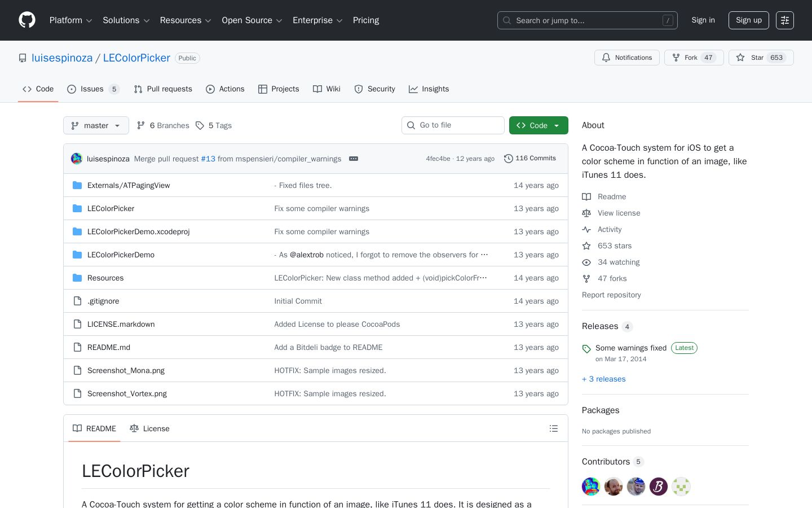Click the file icon for .gitignore

(x=77, y=301)
